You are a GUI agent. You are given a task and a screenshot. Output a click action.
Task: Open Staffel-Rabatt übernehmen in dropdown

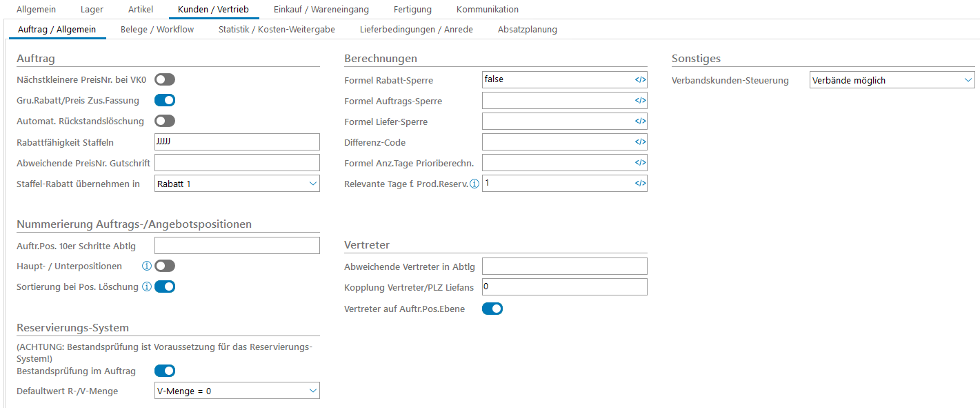click(237, 184)
